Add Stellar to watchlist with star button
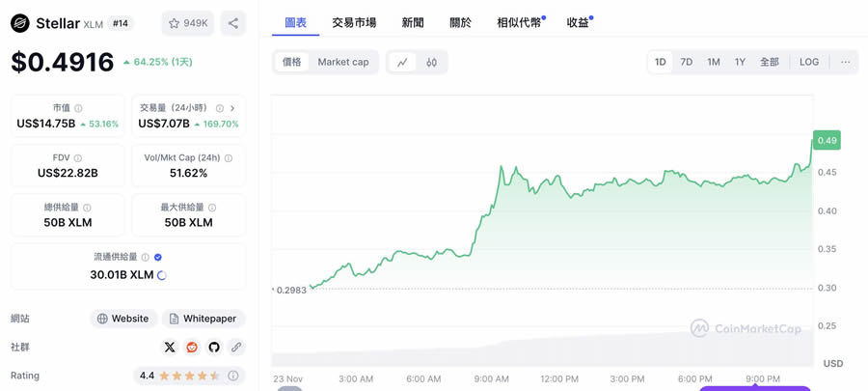868x391 pixels. [x=188, y=23]
